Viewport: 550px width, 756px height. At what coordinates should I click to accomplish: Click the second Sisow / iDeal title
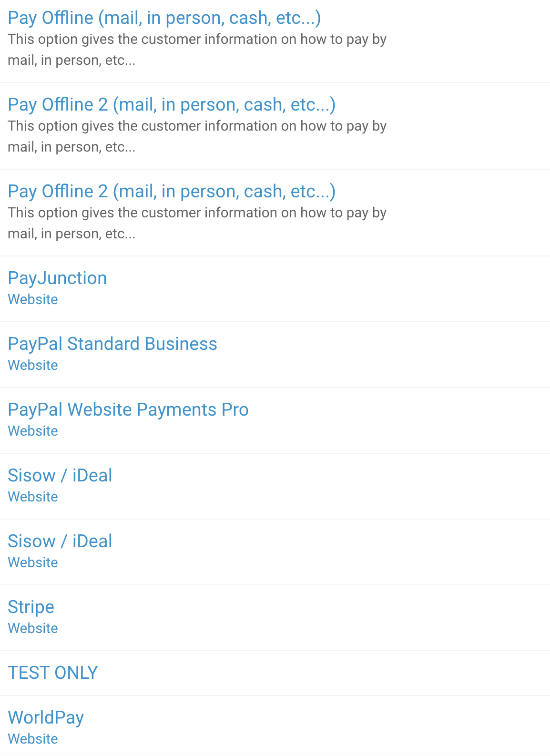60,541
